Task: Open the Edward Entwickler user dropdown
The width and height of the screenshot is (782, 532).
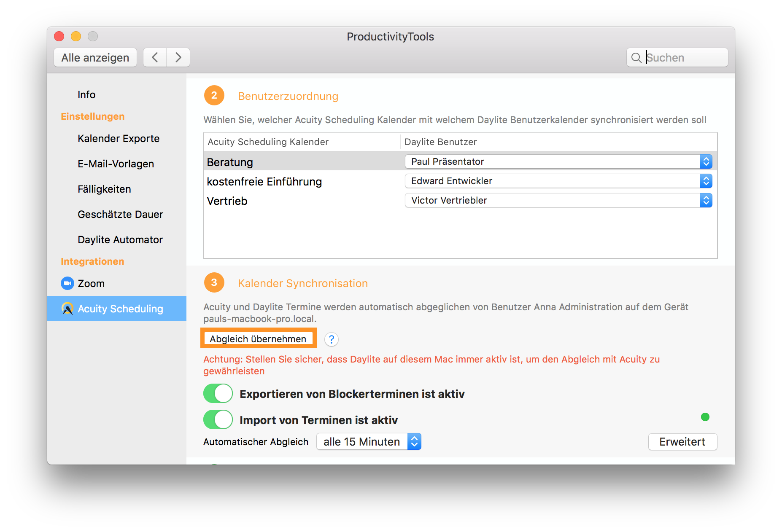Action: [558, 181]
